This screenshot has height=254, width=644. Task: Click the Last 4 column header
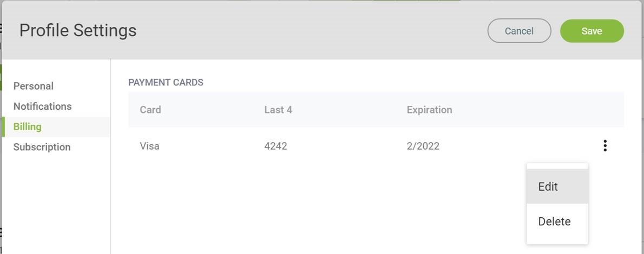tap(278, 110)
